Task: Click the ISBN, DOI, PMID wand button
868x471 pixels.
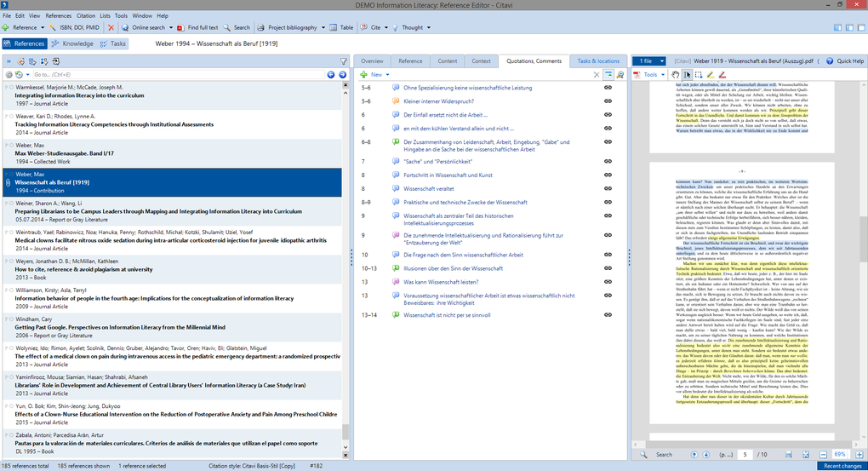Action: (x=74, y=27)
